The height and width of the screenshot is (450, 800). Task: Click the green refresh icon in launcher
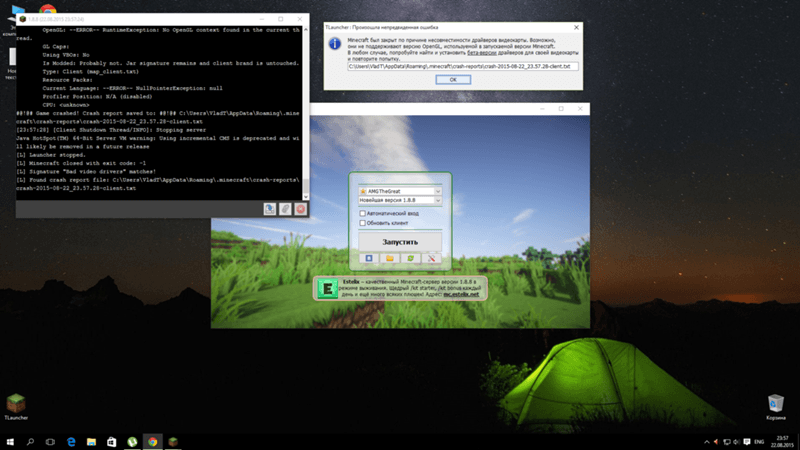click(x=410, y=259)
